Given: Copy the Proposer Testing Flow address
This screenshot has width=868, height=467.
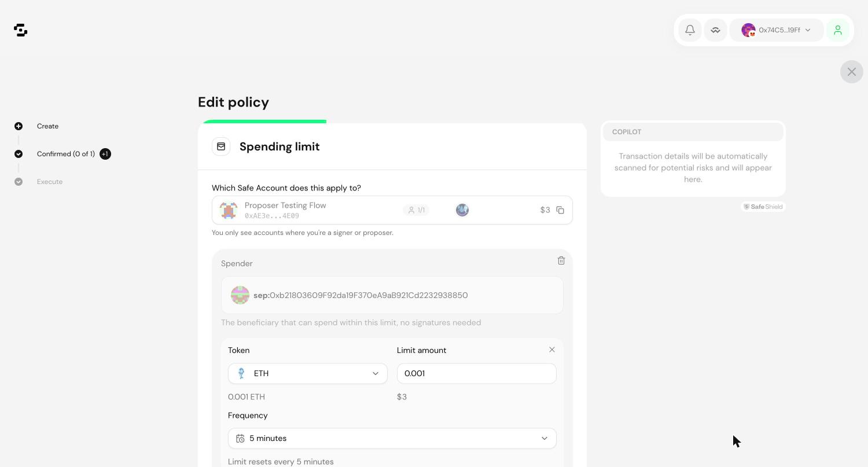Looking at the screenshot, I should 560,210.
